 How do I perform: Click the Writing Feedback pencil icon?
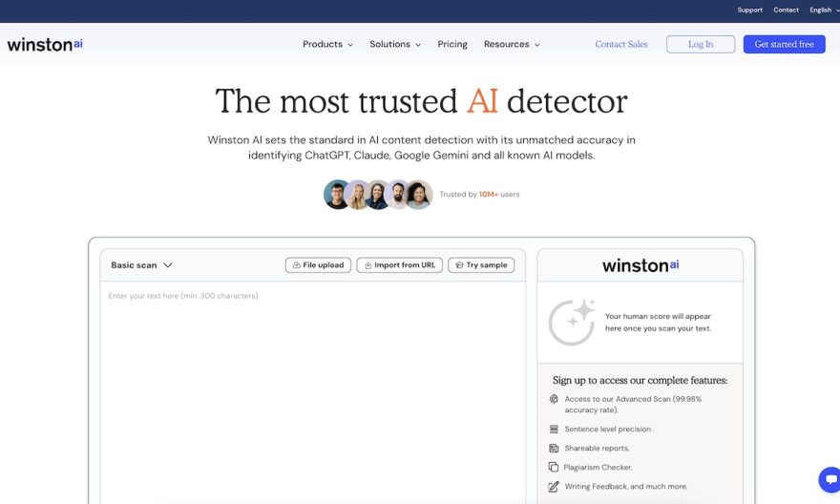tap(554, 486)
